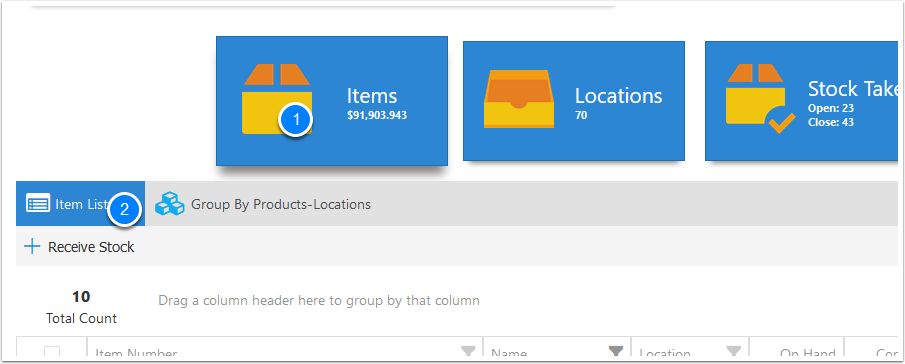
Task: Switch to Group By Products-Locations tab
Action: pos(264,204)
